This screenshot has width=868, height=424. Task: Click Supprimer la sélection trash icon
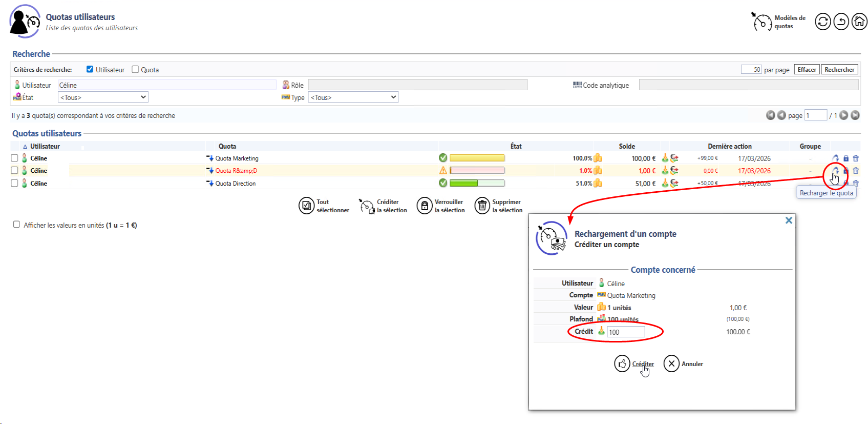coord(482,206)
